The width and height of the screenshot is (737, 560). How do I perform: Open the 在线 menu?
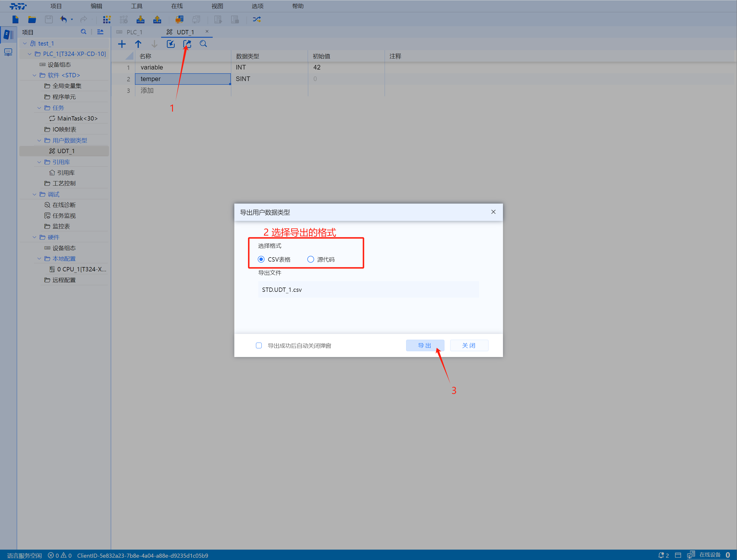[x=177, y=6]
